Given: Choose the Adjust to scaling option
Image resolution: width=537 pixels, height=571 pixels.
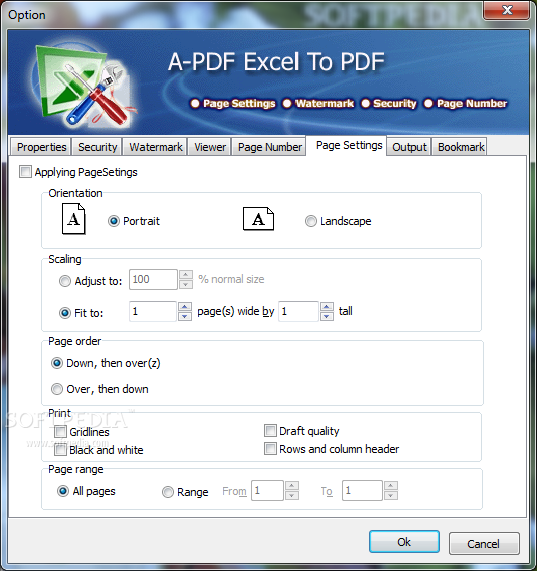Looking at the screenshot, I should pyautogui.click(x=65, y=281).
